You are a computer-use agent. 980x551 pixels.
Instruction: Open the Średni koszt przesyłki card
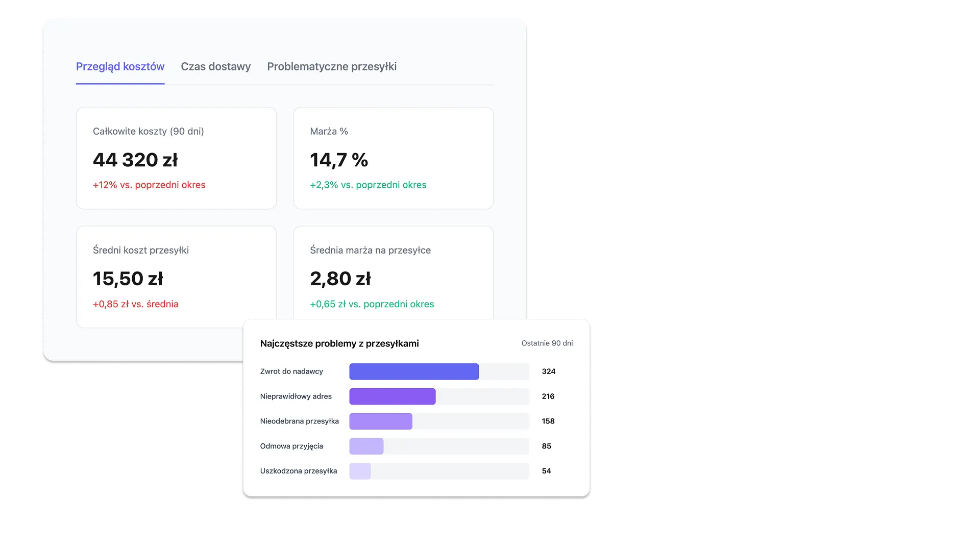coord(176,276)
